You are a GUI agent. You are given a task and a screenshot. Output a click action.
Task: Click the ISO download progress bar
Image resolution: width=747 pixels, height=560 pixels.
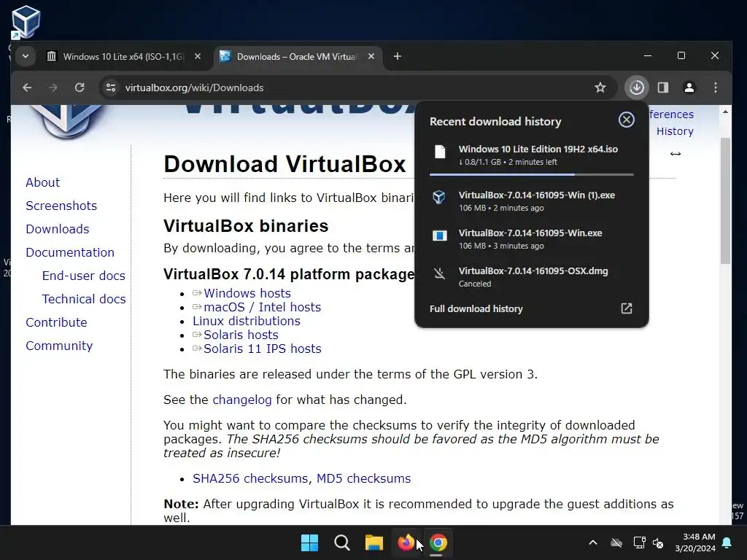point(532,175)
